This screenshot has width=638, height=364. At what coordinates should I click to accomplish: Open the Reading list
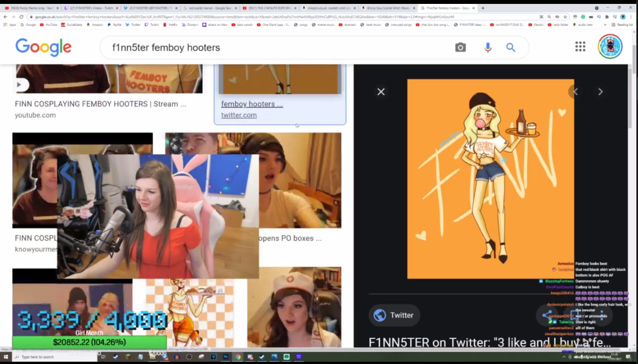[x=622, y=25]
